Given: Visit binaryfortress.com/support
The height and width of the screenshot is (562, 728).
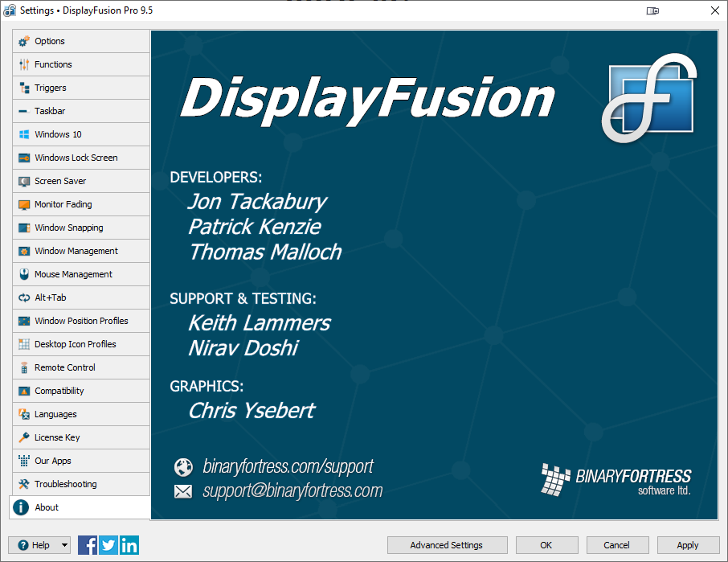Looking at the screenshot, I should coord(289,467).
